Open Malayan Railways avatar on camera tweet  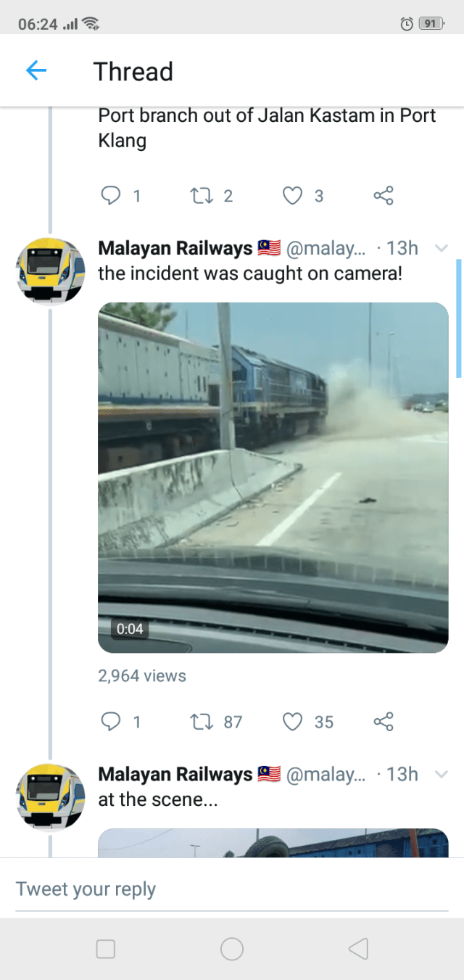pos(50,271)
